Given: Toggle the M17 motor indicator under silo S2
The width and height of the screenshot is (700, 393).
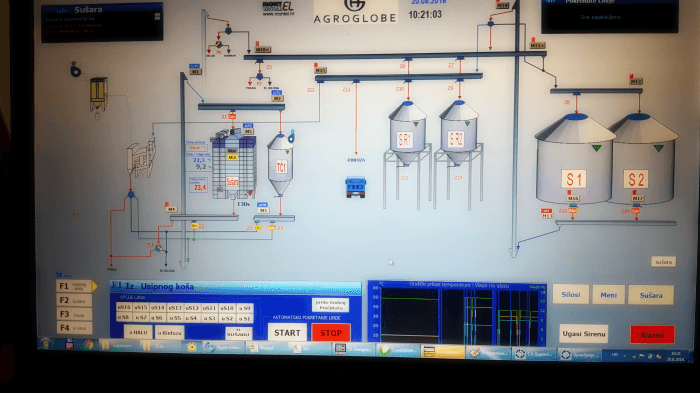Looking at the screenshot, I should click(x=638, y=198).
